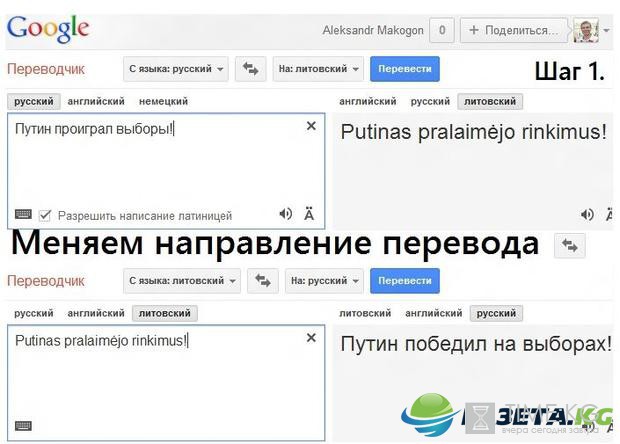This screenshot has height=444, width=620.
Task: Open the profile avatar picture
Action: (586, 30)
